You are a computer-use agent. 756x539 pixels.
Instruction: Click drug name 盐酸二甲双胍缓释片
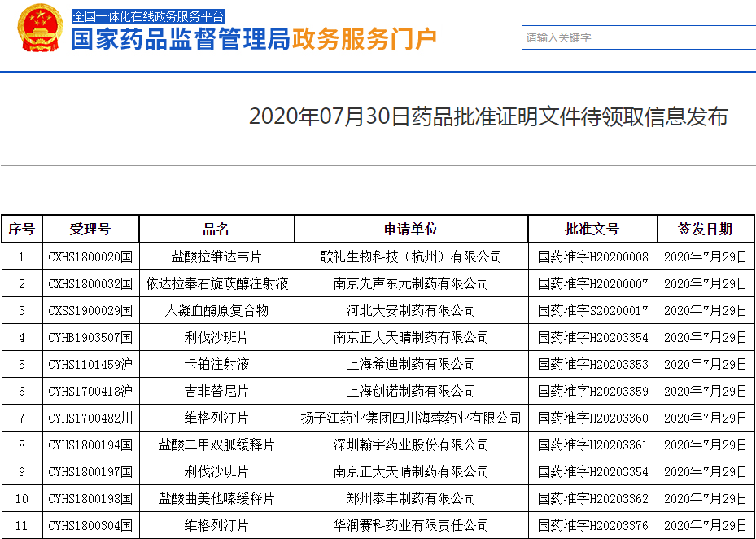coord(216,445)
